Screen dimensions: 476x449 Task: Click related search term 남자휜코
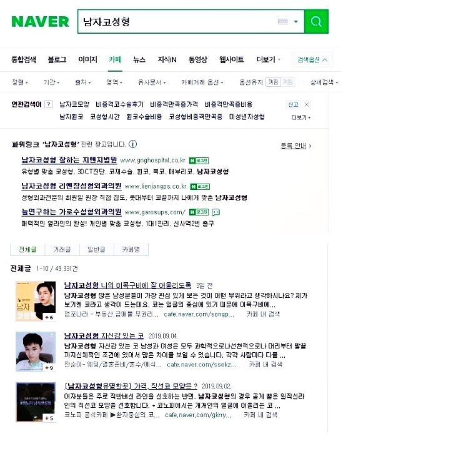click(71, 117)
